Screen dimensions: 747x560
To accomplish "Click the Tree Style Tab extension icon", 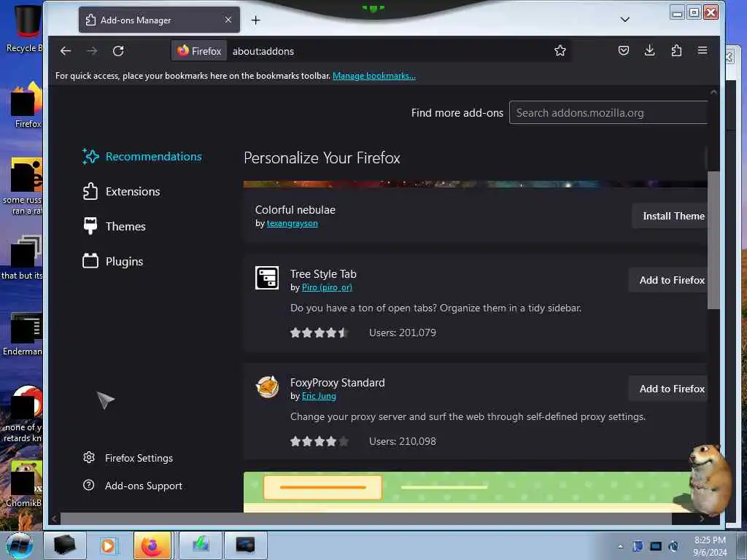I will (x=267, y=278).
